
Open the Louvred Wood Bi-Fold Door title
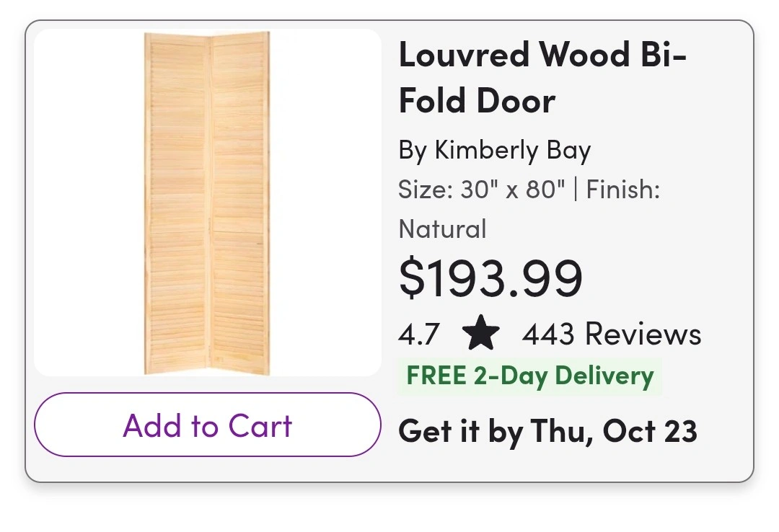(542, 78)
